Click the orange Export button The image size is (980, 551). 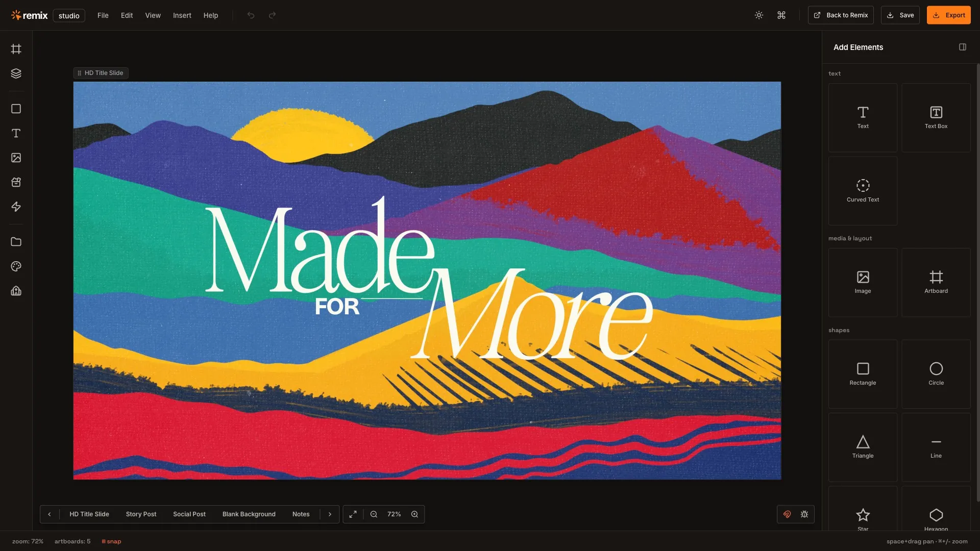[949, 15]
